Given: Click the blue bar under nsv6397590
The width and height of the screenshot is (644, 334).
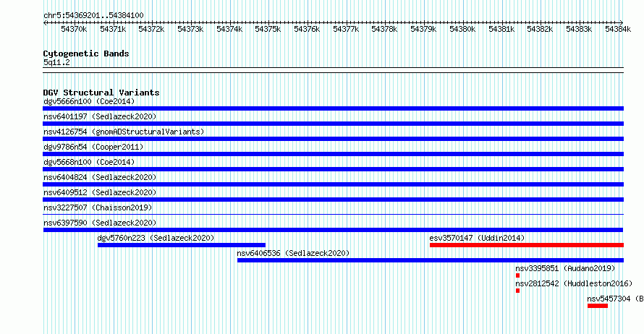Looking at the screenshot, I should coord(333,230).
